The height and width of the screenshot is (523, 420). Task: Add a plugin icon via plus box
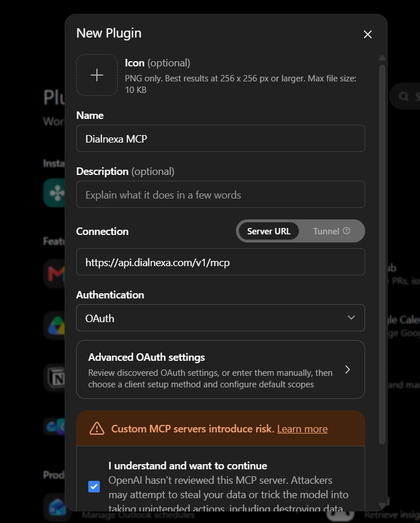click(97, 75)
